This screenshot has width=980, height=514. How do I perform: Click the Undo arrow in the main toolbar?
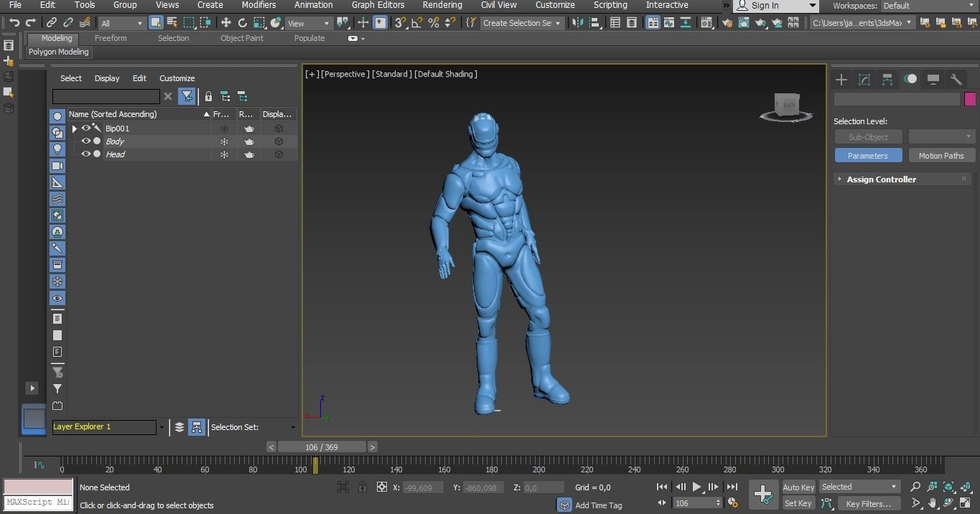pyautogui.click(x=14, y=23)
